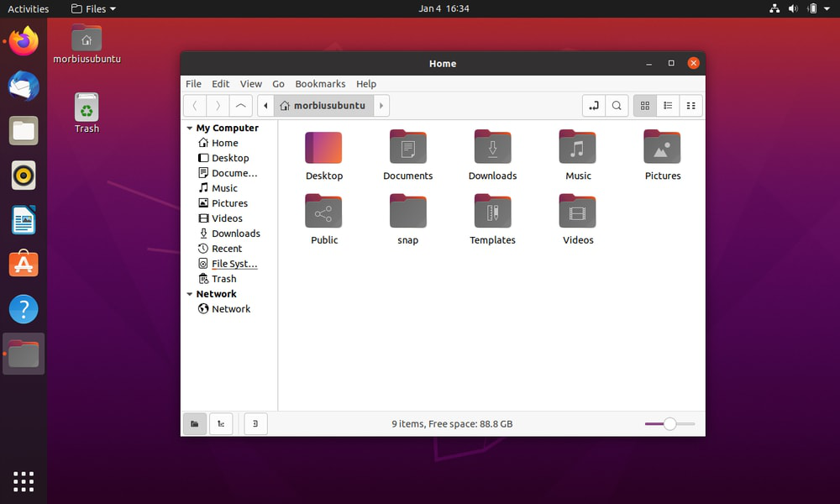The image size is (840, 504).
Task: Open the Edit menu
Action: (x=220, y=84)
